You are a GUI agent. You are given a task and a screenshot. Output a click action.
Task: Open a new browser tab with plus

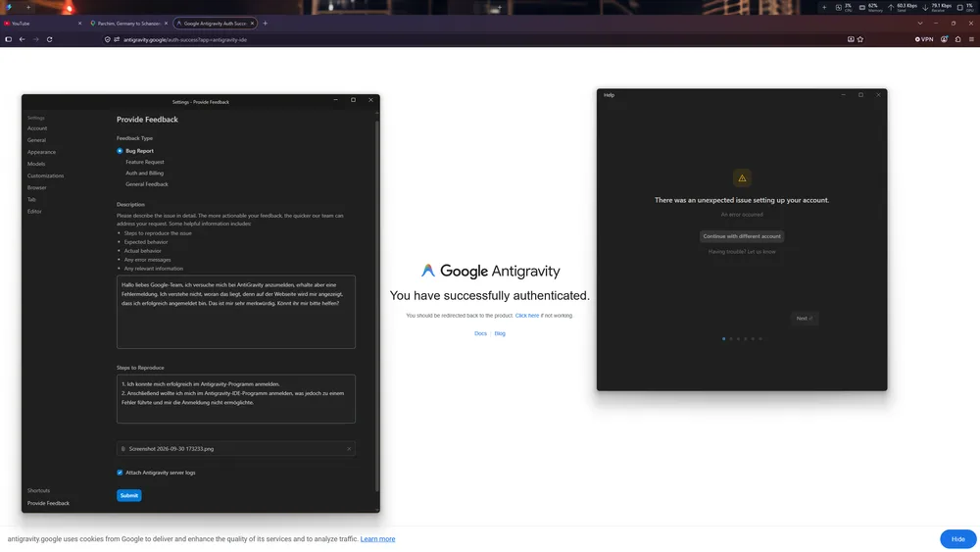(265, 24)
